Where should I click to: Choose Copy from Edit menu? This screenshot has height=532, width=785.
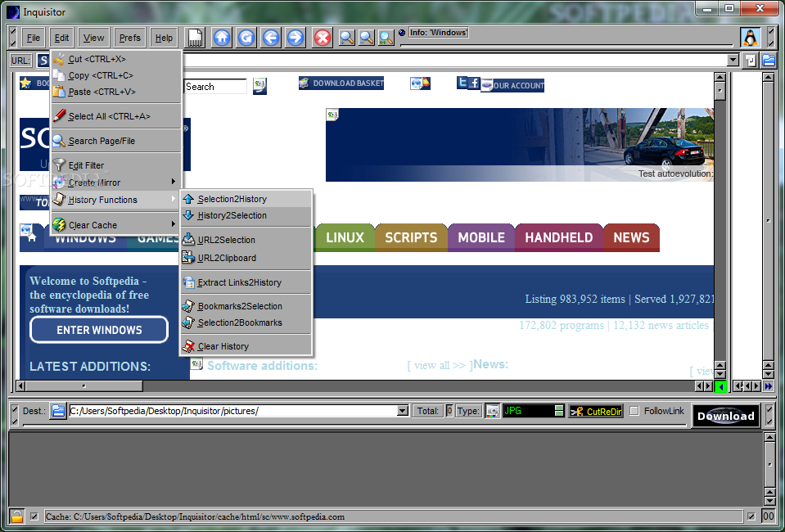point(115,75)
